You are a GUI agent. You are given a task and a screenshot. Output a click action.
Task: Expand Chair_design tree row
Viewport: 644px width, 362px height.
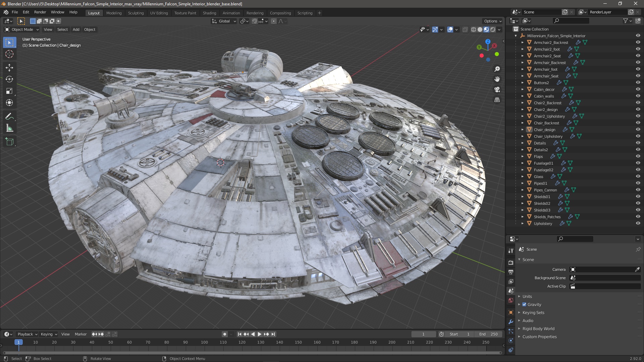522,130
